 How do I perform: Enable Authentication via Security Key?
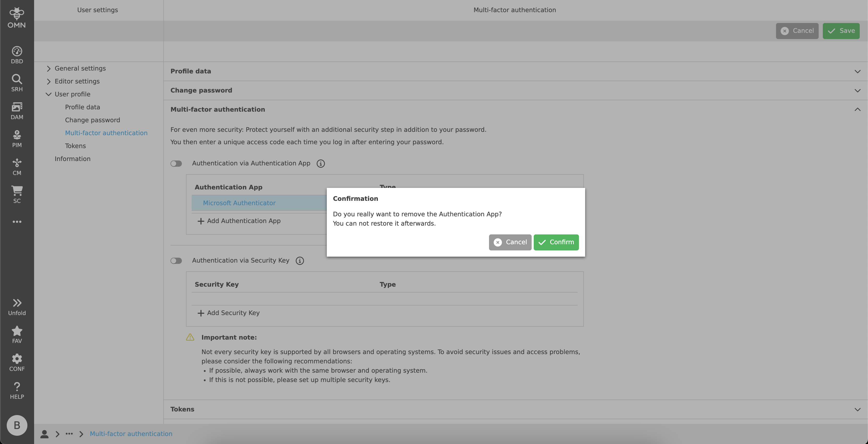coord(176,261)
